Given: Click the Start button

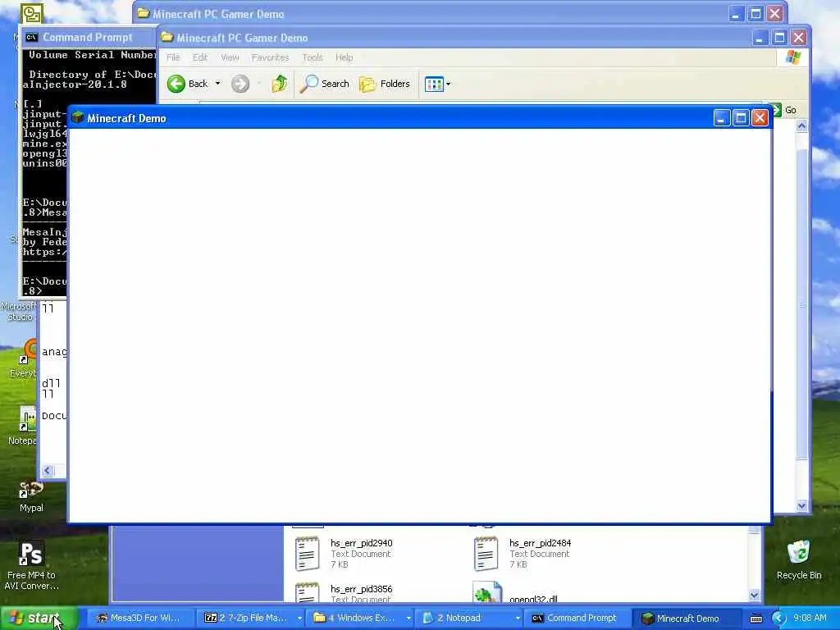Looking at the screenshot, I should [x=38, y=619].
